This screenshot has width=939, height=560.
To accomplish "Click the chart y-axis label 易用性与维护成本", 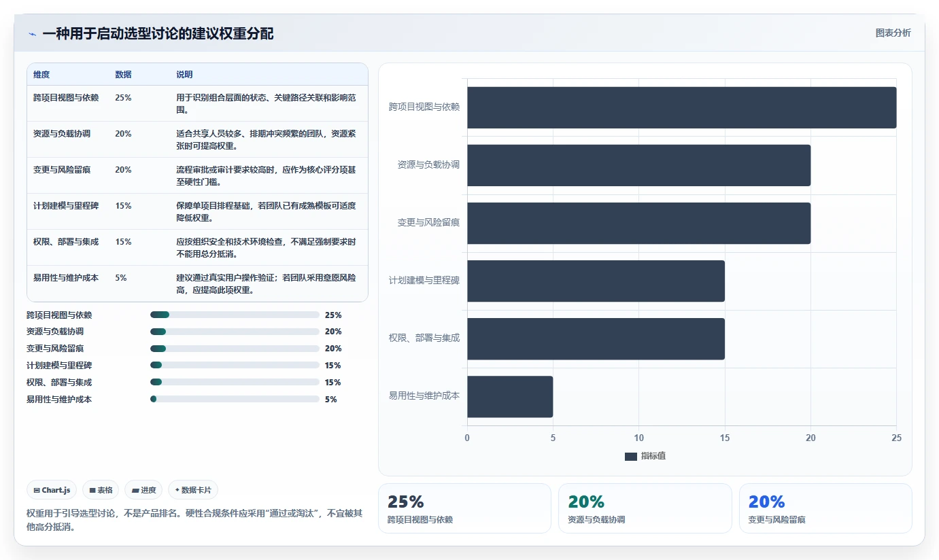I will click(424, 396).
